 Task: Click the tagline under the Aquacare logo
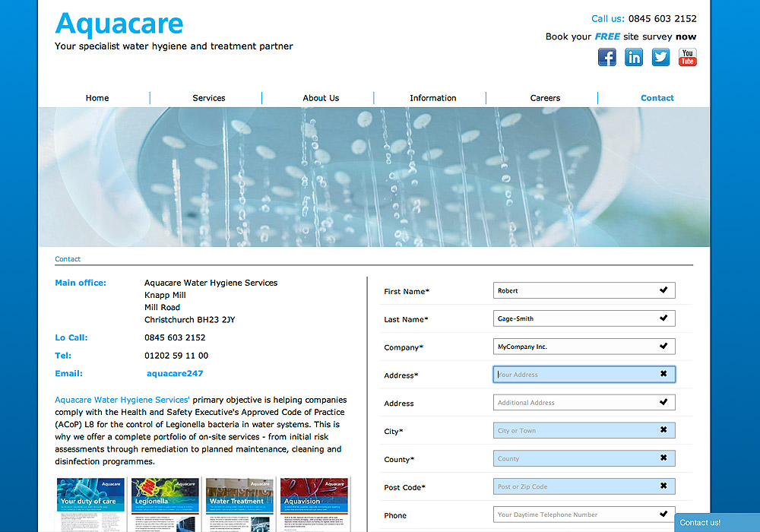(x=173, y=46)
